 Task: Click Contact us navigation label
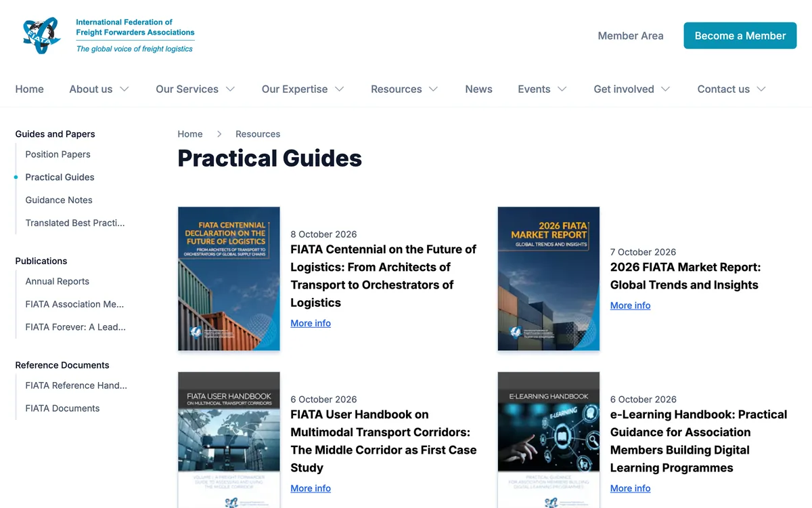[x=723, y=89]
